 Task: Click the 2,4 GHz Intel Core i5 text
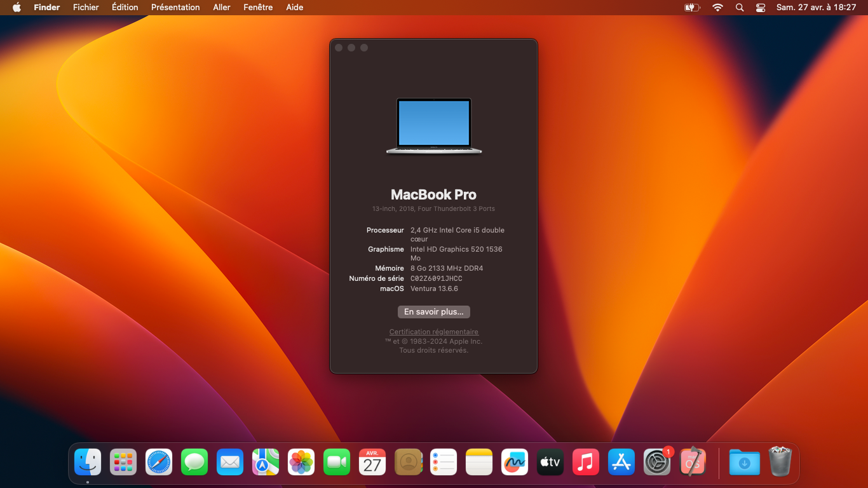(x=458, y=234)
